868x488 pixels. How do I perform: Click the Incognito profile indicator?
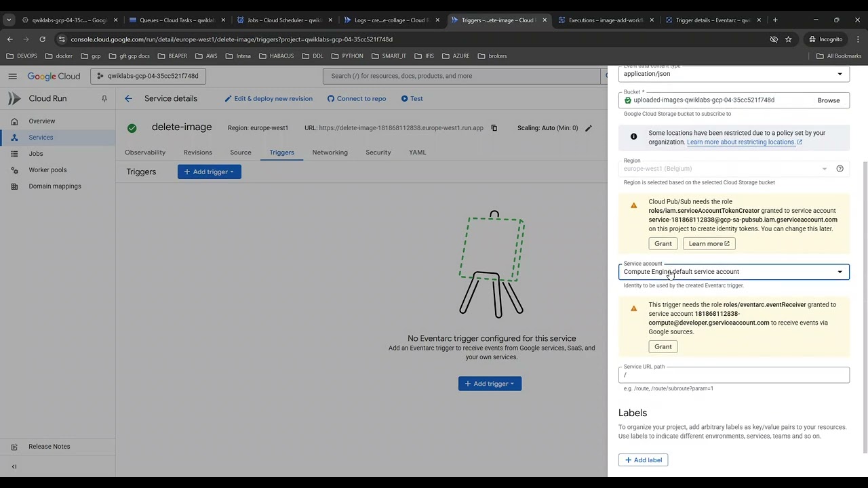coord(825,39)
